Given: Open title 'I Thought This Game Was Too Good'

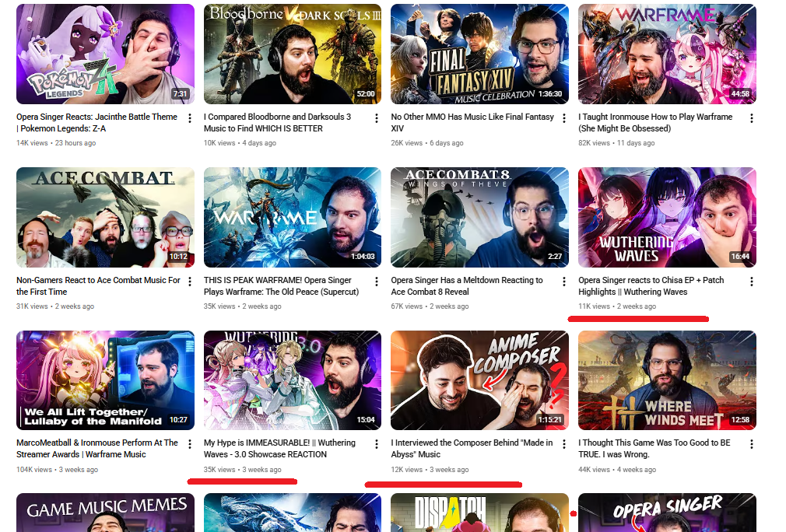Looking at the screenshot, I should pos(654,448).
